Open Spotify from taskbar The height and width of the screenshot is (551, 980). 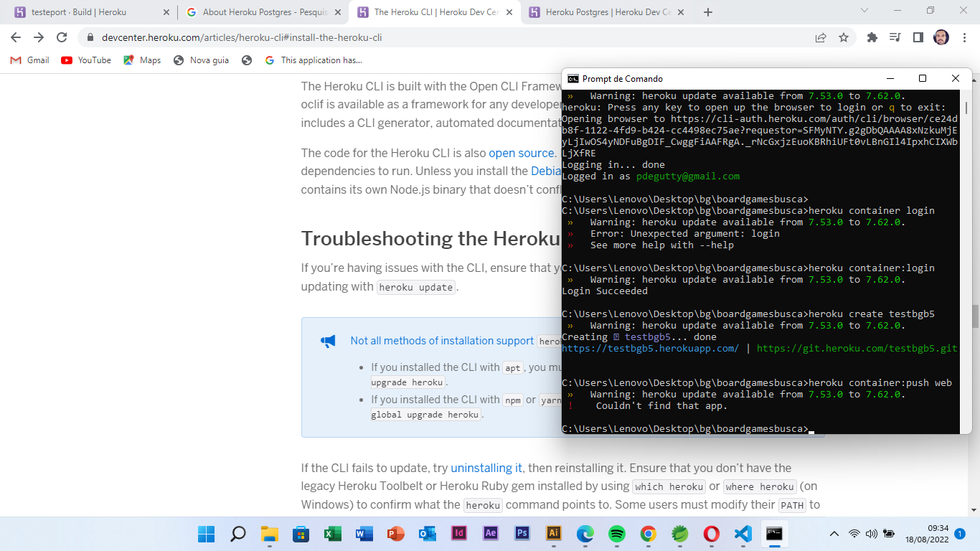click(617, 534)
